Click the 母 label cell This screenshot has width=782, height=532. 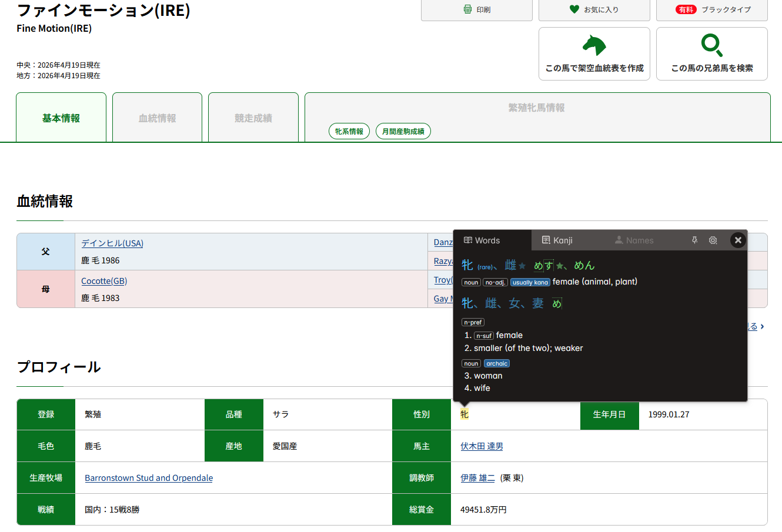46,289
